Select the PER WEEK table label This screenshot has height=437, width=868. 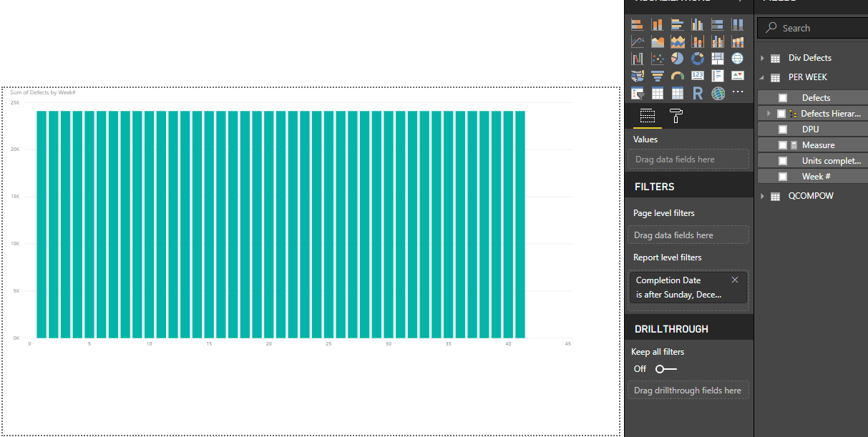coord(808,77)
